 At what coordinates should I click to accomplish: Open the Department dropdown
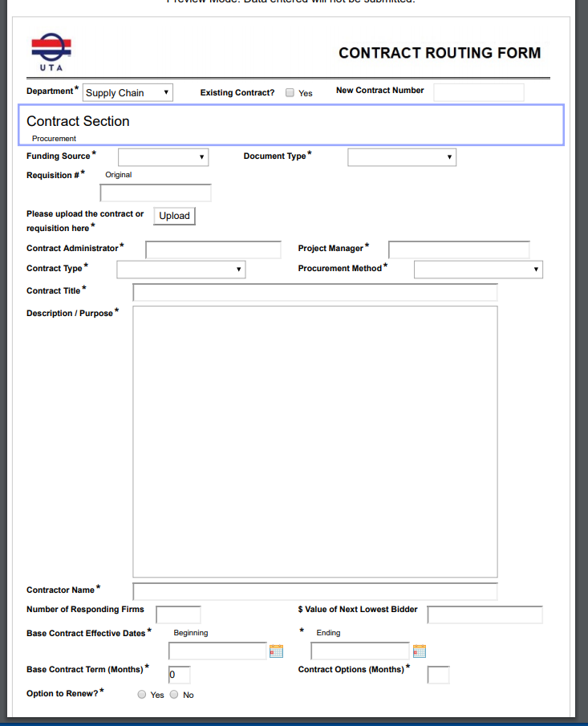[x=128, y=92]
